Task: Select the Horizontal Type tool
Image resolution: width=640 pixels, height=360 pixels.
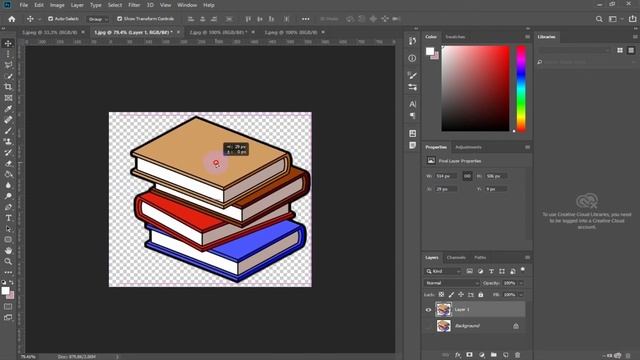Action: click(x=8, y=218)
